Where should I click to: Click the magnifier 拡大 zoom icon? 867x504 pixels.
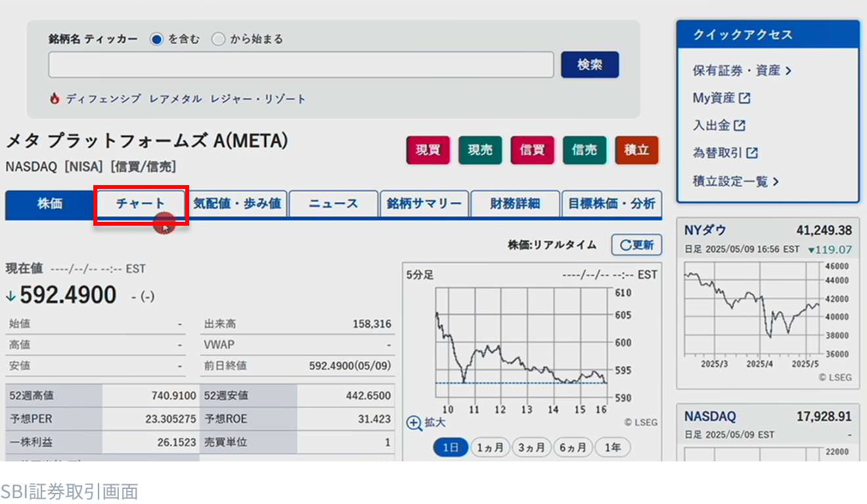414,423
